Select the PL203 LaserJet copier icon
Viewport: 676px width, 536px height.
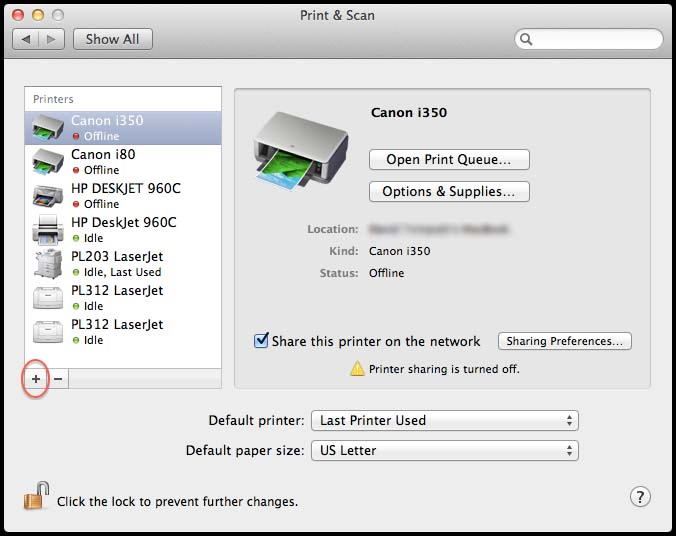(x=48, y=263)
